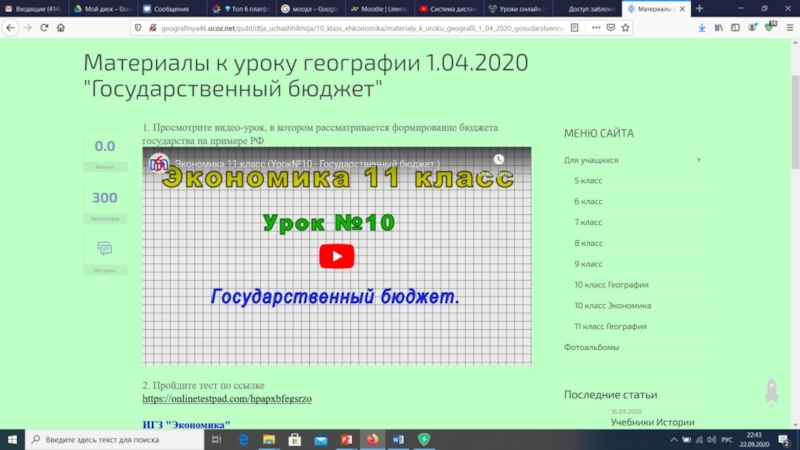This screenshot has height=450, width=800.
Task: Open the 'Фотоальбомы' menu item
Action: (591, 347)
